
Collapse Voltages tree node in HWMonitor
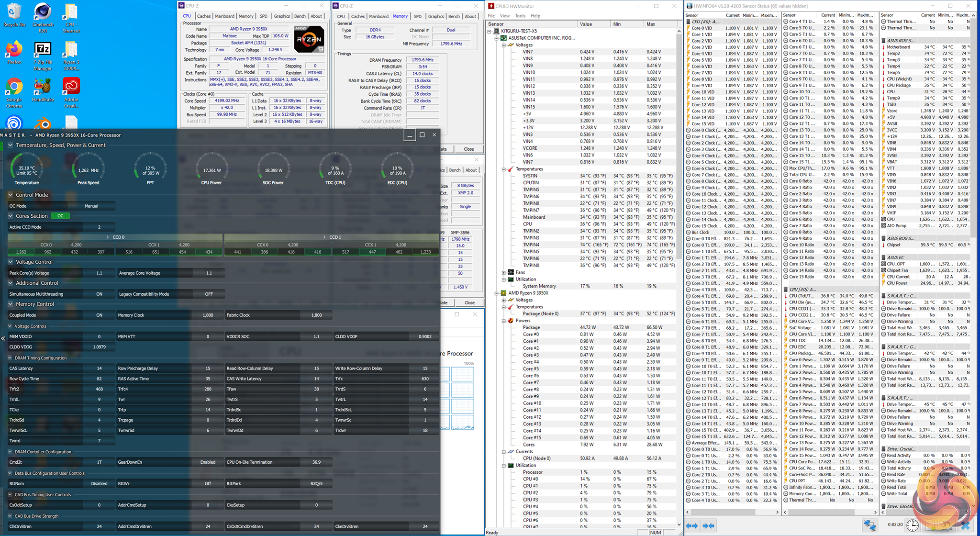click(504, 45)
